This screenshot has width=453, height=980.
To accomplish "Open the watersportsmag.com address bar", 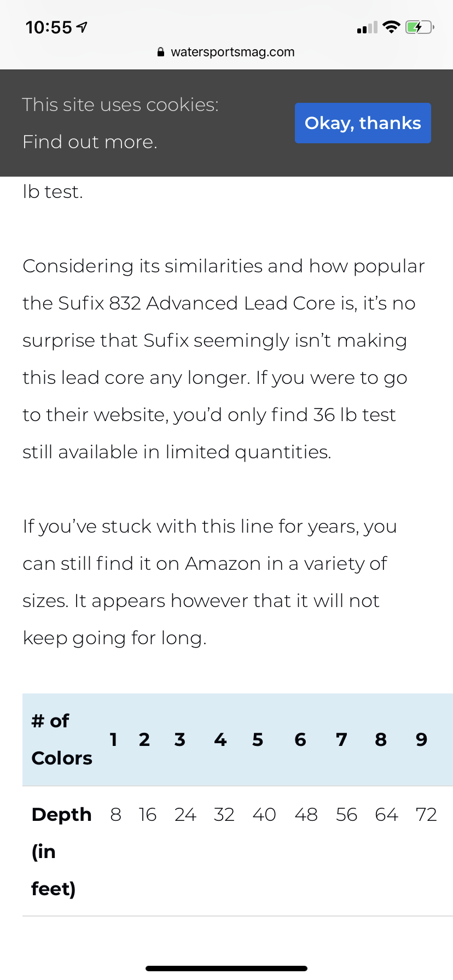I will 226,52.
